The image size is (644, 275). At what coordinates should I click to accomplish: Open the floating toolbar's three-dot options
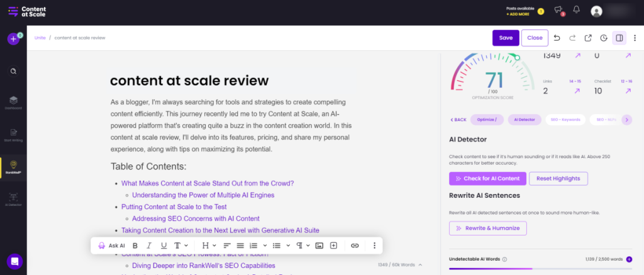(374, 245)
